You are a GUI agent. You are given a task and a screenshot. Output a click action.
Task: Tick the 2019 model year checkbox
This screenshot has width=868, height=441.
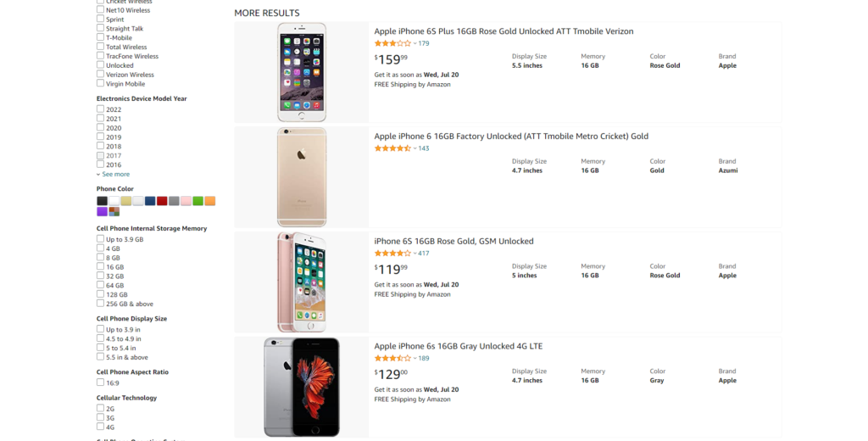coord(101,137)
